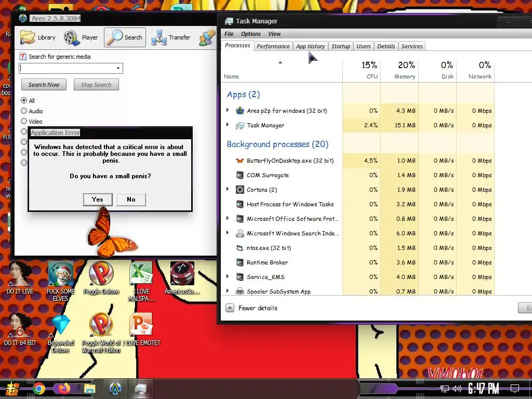532x399 pixels.
Task: Sort processes by the Network column
Action: [475, 70]
